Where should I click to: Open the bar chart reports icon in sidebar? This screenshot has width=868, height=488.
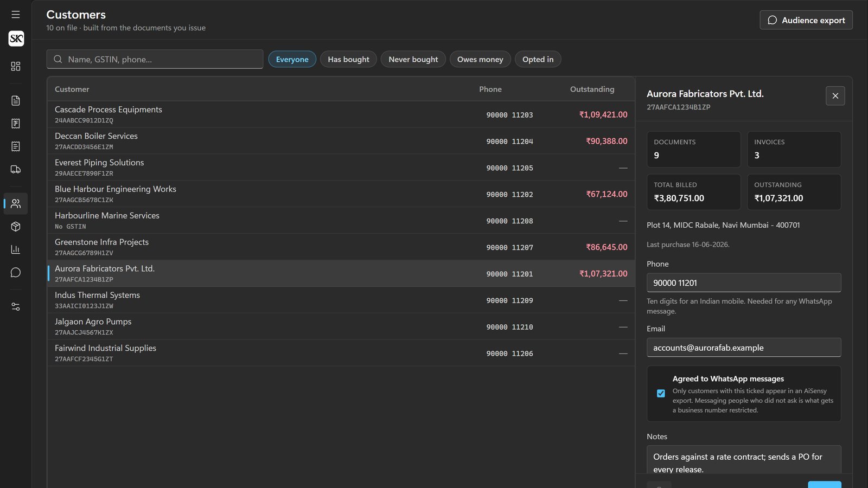pos(16,249)
